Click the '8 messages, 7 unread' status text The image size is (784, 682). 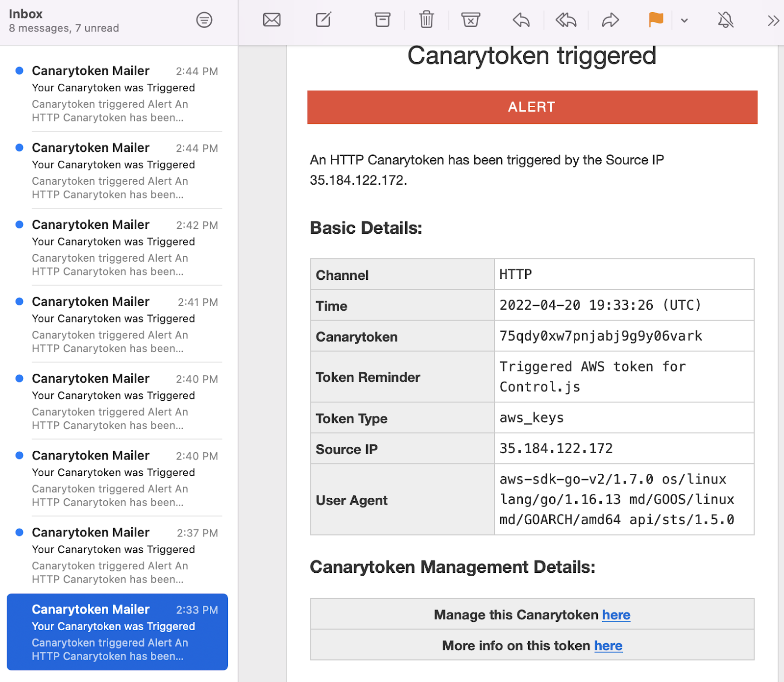(x=64, y=28)
